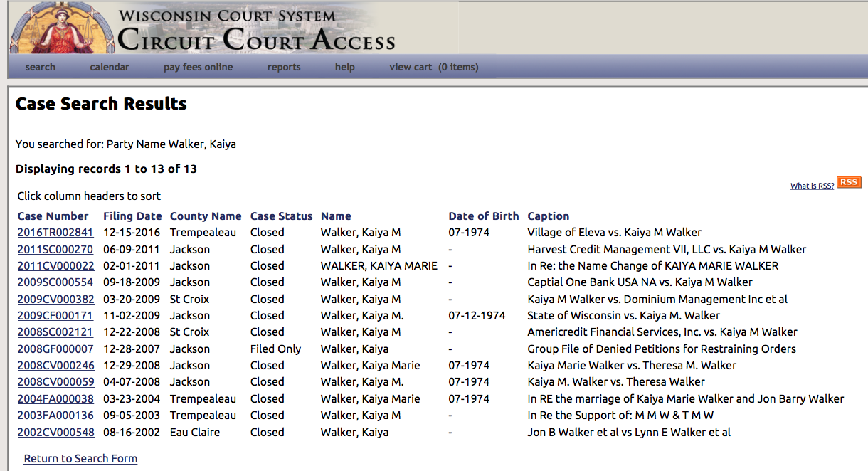Open the help menu item

click(x=345, y=67)
